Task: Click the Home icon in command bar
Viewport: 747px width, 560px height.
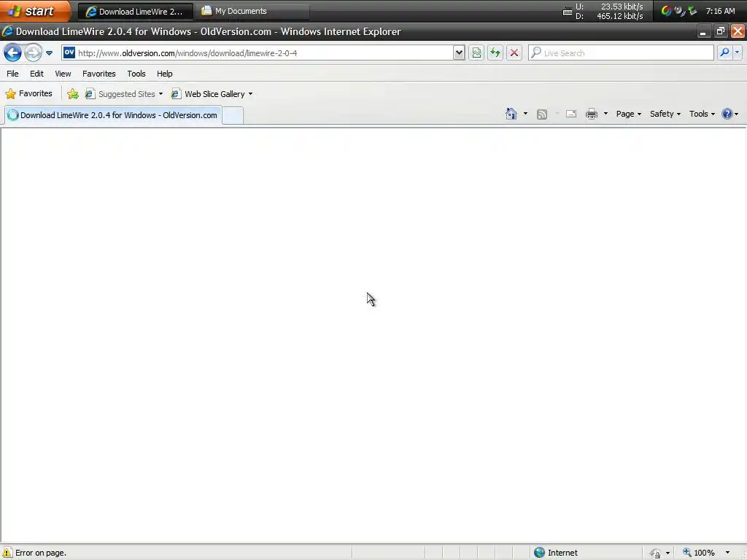Action: [x=511, y=114]
